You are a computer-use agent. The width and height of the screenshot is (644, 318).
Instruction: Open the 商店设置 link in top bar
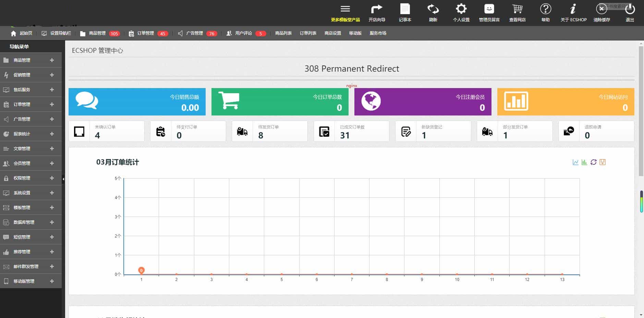(332, 33)
